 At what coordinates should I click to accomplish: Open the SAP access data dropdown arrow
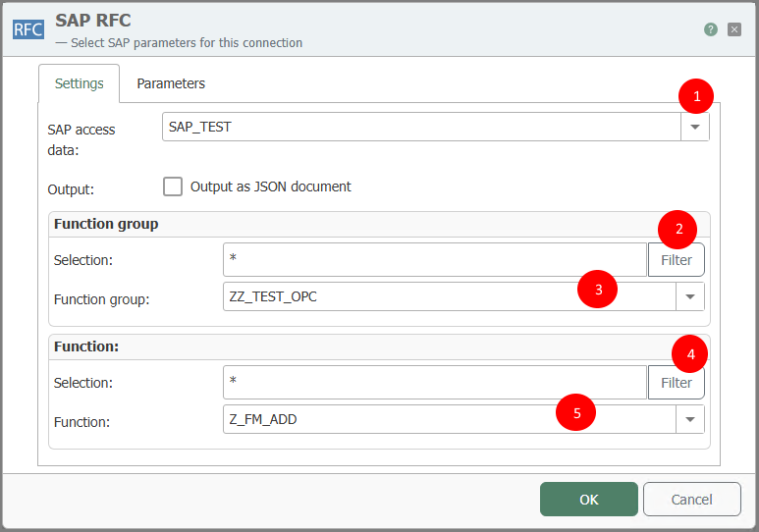coord(694,127)
